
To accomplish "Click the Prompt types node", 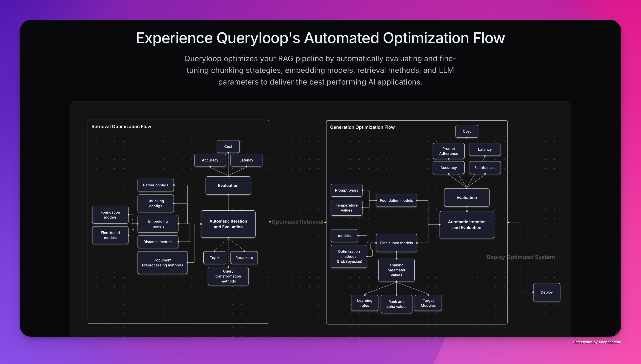I will (x=346, y=190).
